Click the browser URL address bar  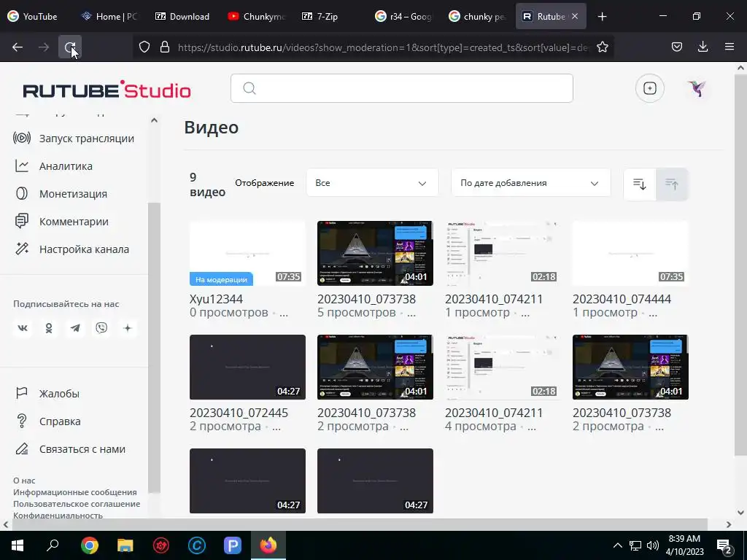click(384, 47)
